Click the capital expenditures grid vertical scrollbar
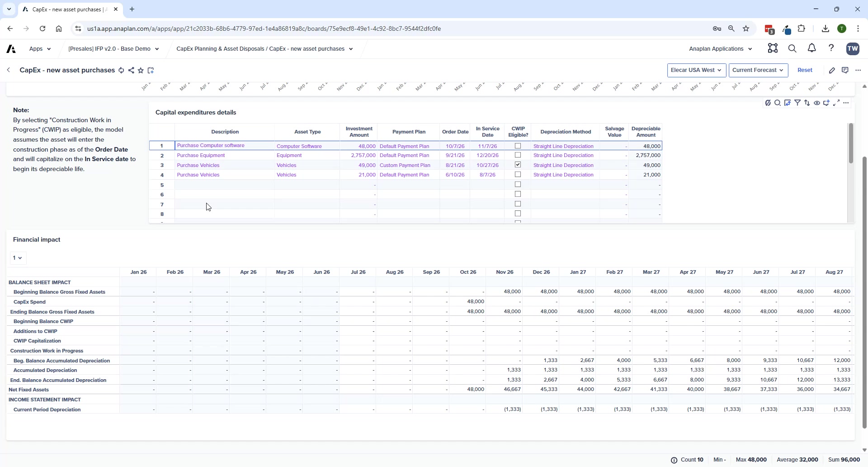 tap(850, 143)
